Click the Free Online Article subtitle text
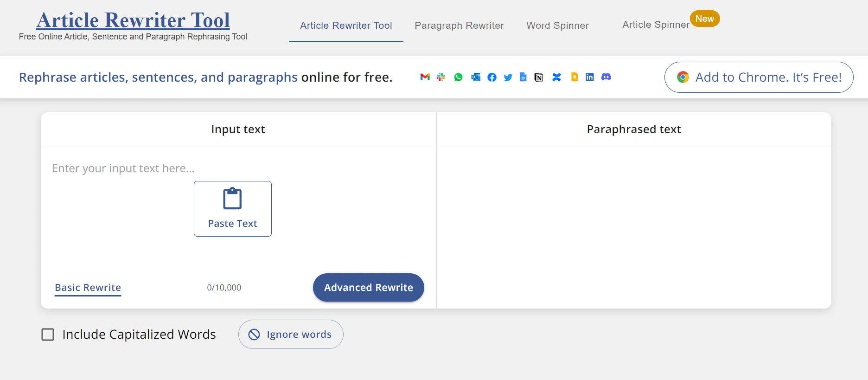This screenshot has height=380, width=868. pyautogui.click(x=133, y=37)
